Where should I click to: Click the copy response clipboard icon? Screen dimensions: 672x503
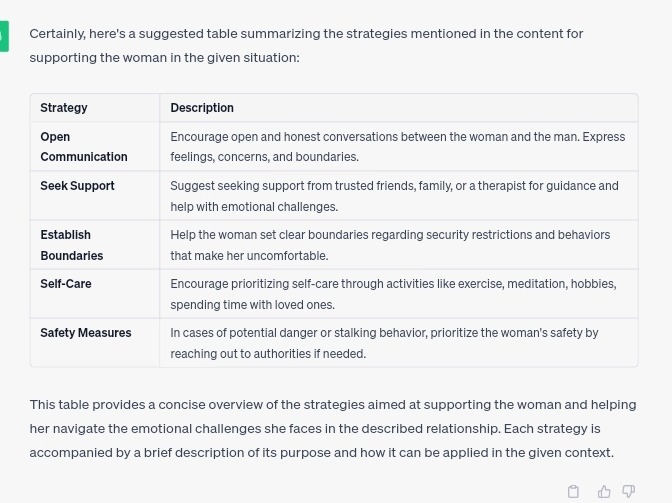point(573,491)
